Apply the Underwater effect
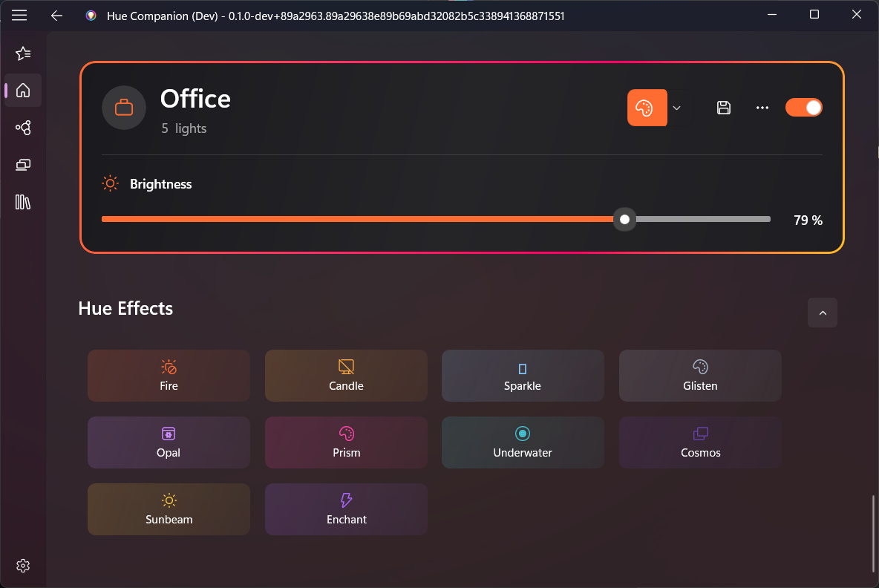The image size is (879, 588). point(523,442)
